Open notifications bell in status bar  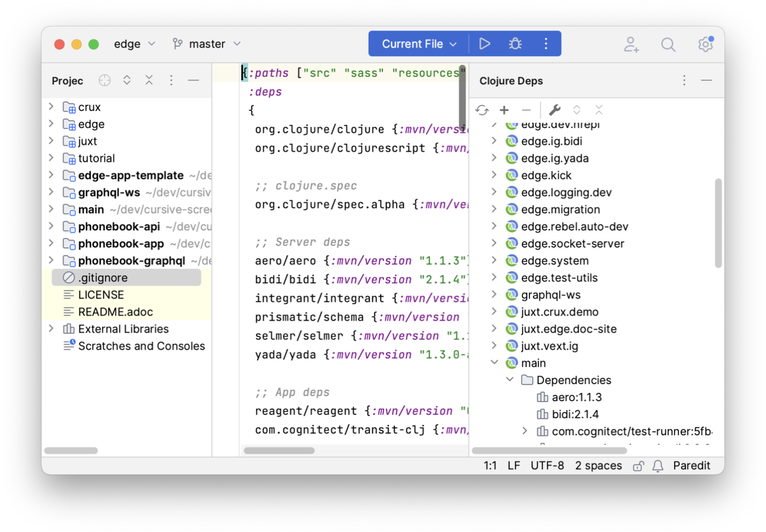pos(658,466)
